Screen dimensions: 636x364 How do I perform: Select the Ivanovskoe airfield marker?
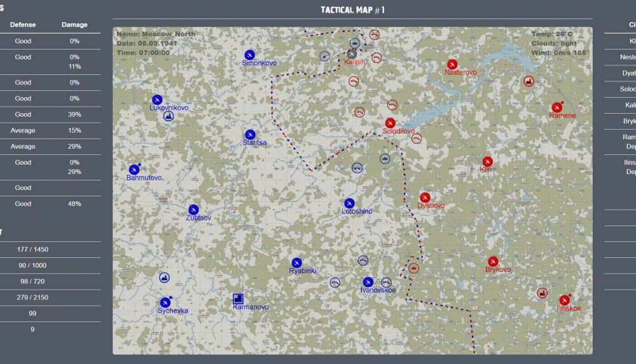point(368,281)
